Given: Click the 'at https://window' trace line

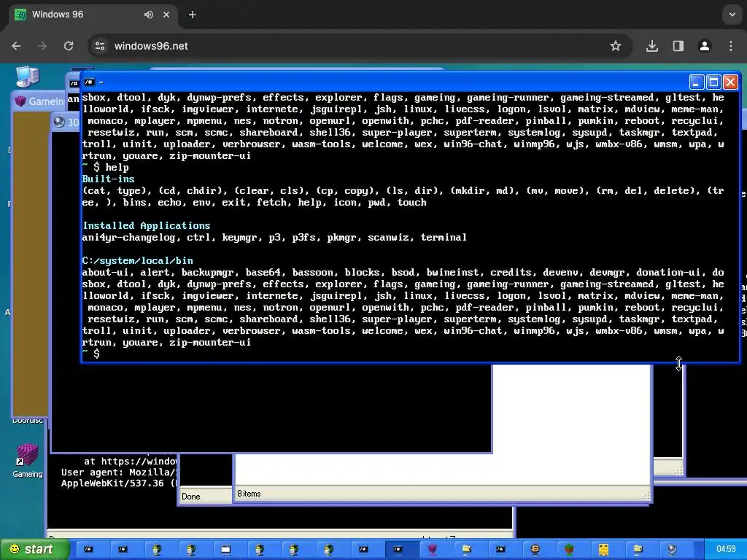Looking at the screenshot, I should click(x=131, y=461).
